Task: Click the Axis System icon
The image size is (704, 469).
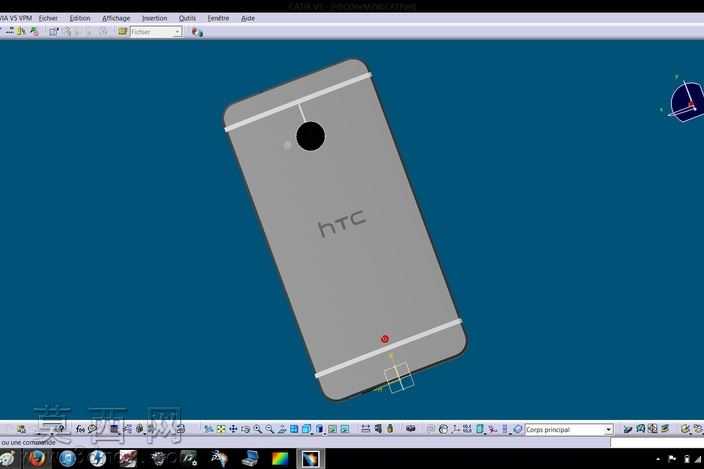Action: coord(456,429)
